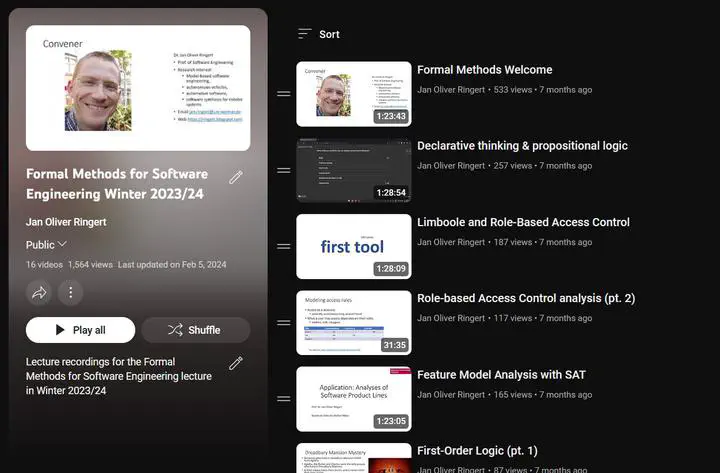Play all videos in the playlist
This screenshot has width=720, height=473.
[x=80, y=330]
